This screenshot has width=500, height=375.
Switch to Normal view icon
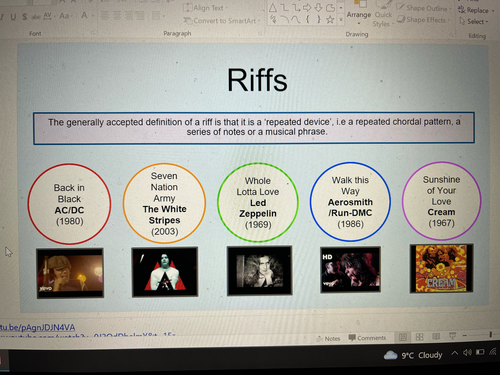click(403, 337)
